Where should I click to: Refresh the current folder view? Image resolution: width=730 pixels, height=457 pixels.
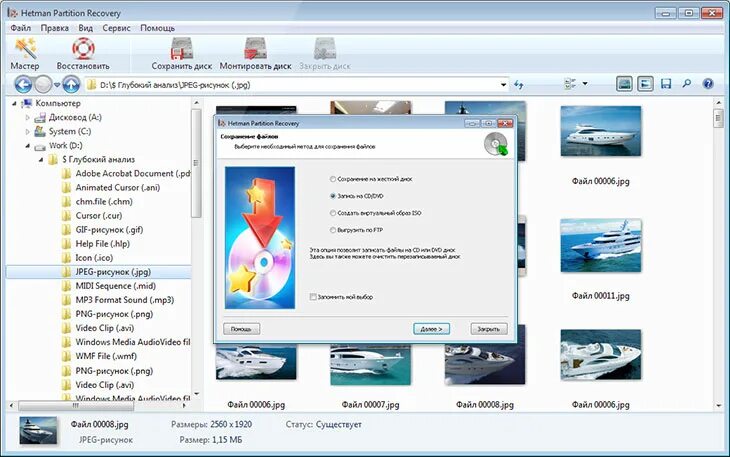519,85
